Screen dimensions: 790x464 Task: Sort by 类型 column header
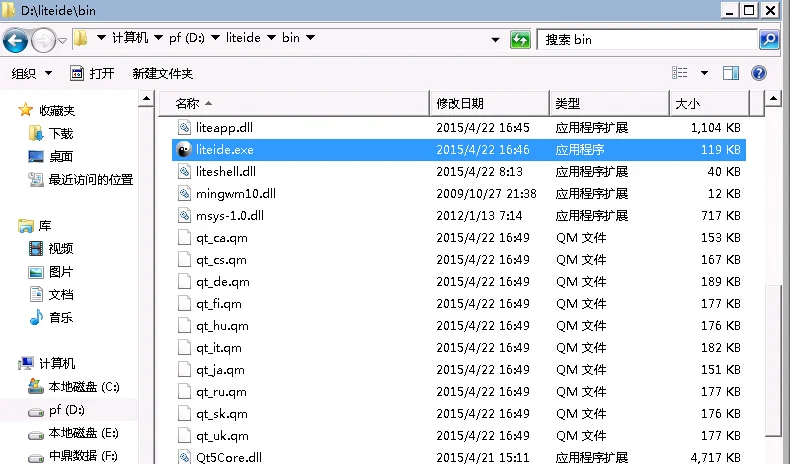click(610, 103)
